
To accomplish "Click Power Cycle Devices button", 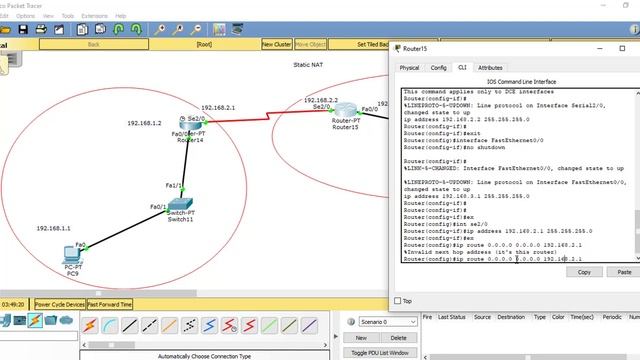I will pyautogui.click(x=60, y=304).
